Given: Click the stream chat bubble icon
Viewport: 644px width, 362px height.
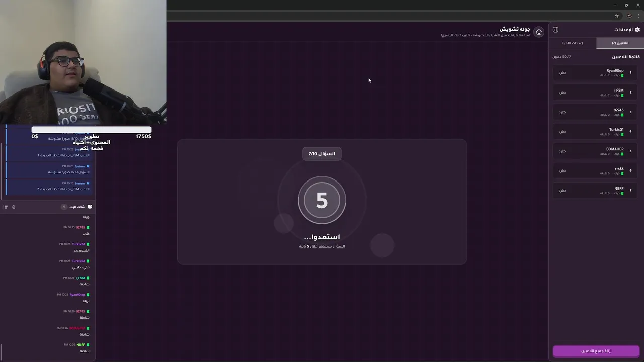Looking at the screenshot, I should 90,207.
